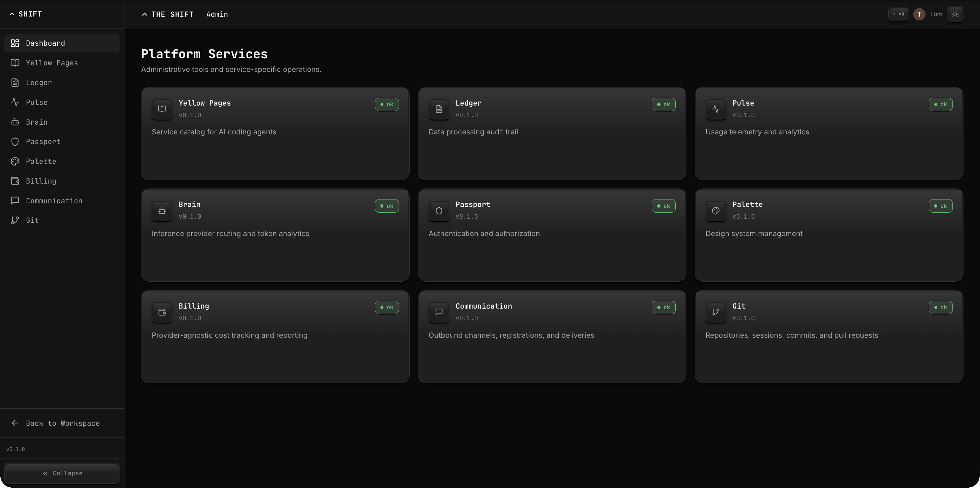
Task: Click the Palette icon in the sidebar
Action: (x=15, y=161)
